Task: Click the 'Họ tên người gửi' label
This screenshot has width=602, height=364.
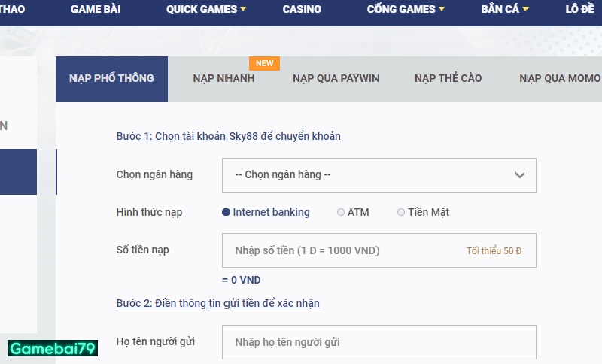Action: tap(156, 341)
